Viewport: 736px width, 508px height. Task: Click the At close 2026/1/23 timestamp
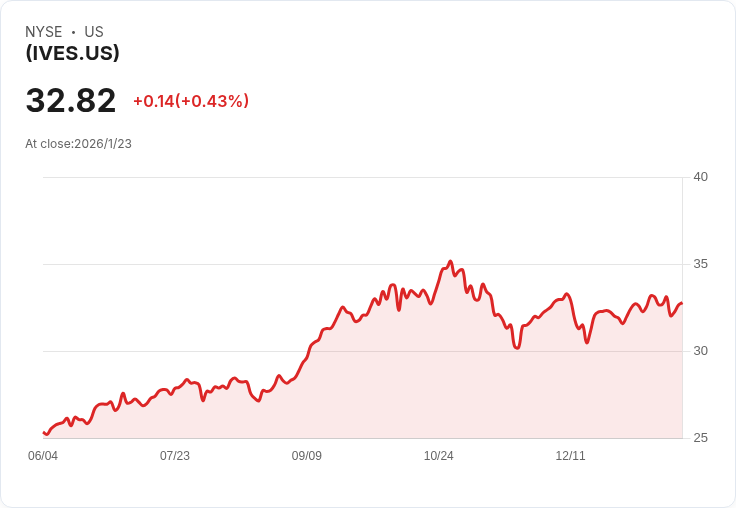click(78, 144)
